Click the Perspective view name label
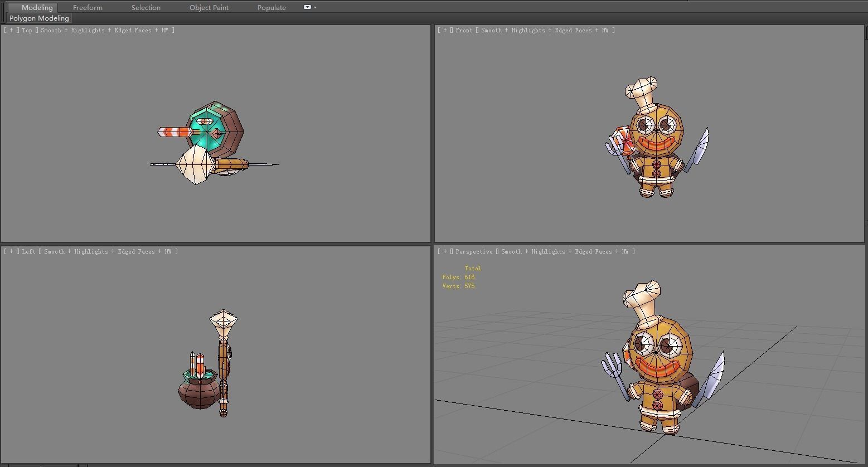 pos(474,251)
